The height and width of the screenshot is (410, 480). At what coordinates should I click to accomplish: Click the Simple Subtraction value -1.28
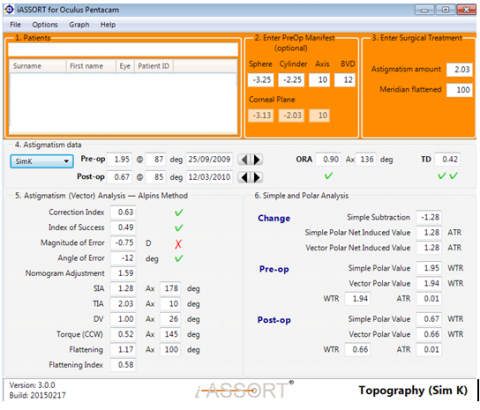(429, 217)
